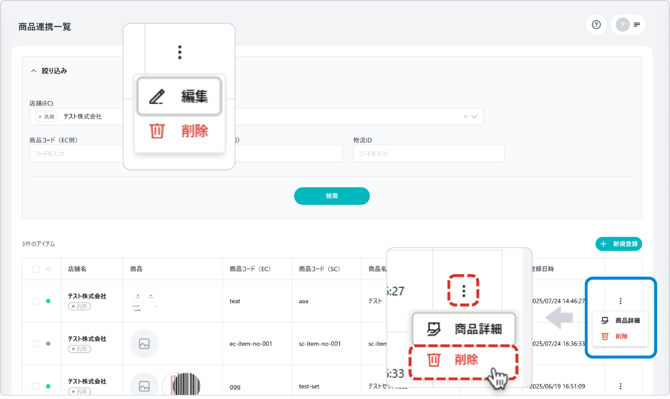This screenshot has width=670, height=399.
Task: Click the user avatar icon
Action: click(x=622, y=25)
